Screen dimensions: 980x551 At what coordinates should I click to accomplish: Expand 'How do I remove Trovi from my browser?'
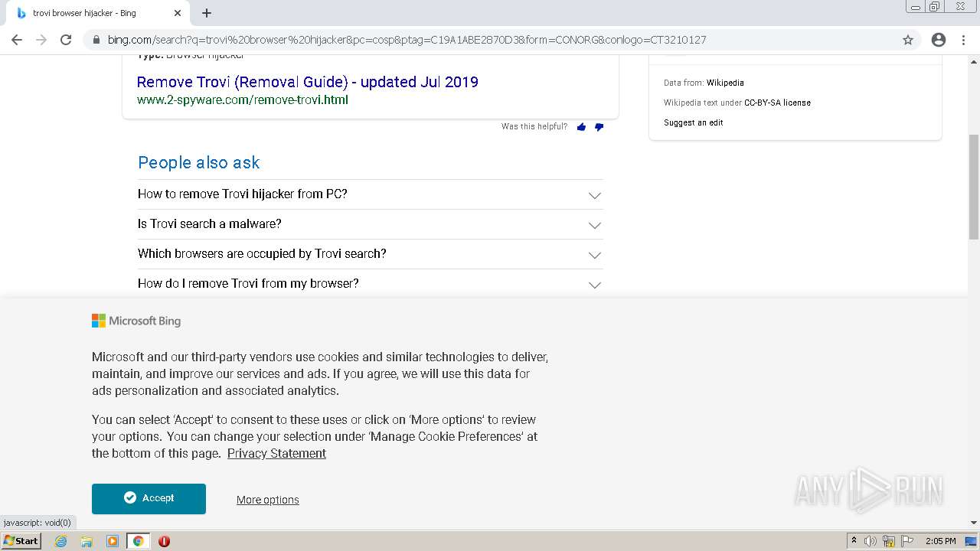click(x=370, y=284)
